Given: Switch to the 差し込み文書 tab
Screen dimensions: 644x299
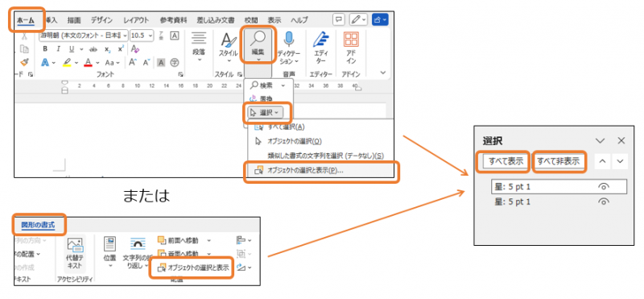Looking at the screenshot, I should [x=216, y=19].
